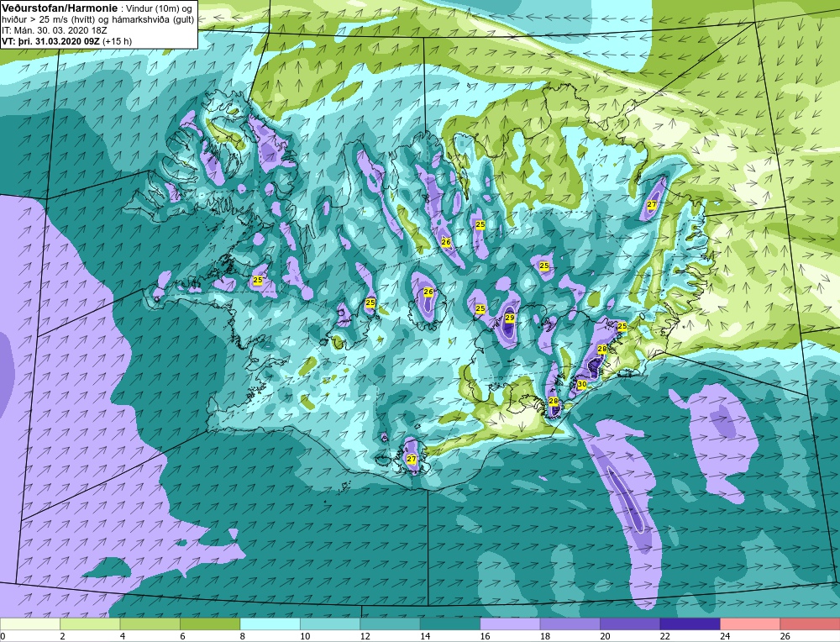
Task: Click the legend scale value 10
Action: pos(305,636)
